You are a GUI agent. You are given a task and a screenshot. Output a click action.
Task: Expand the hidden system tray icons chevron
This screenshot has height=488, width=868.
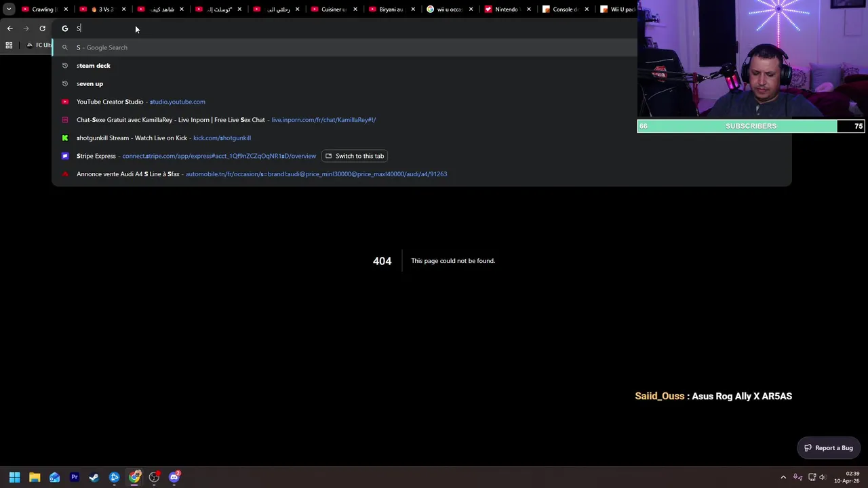[783, 477]
